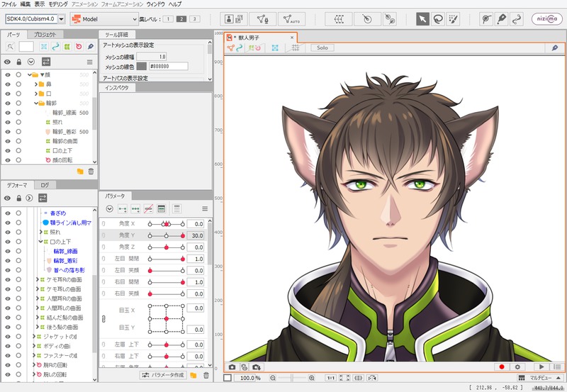
Task: Toggle visibility eye of 輪郭_線画 part
Action: click(x=8, y=113)
